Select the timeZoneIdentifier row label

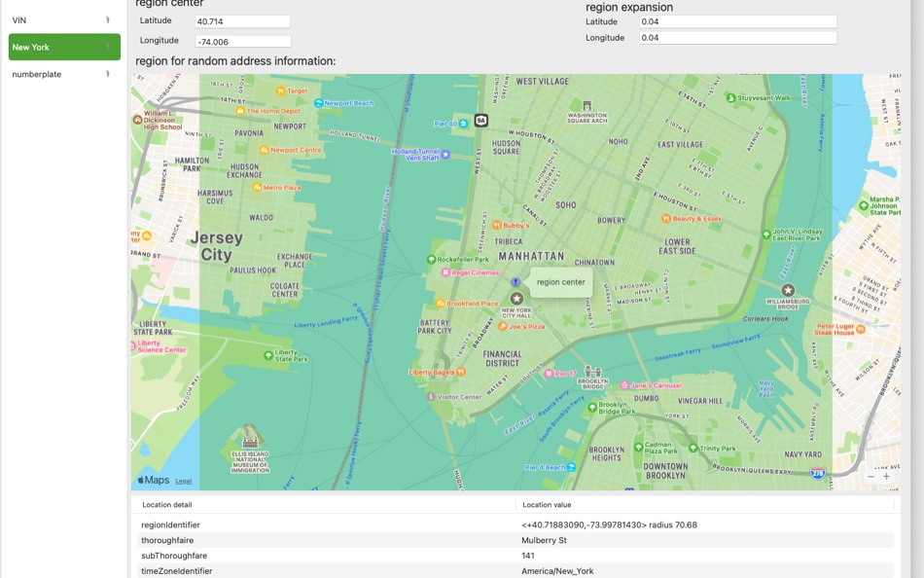click(x=177, y=571)
